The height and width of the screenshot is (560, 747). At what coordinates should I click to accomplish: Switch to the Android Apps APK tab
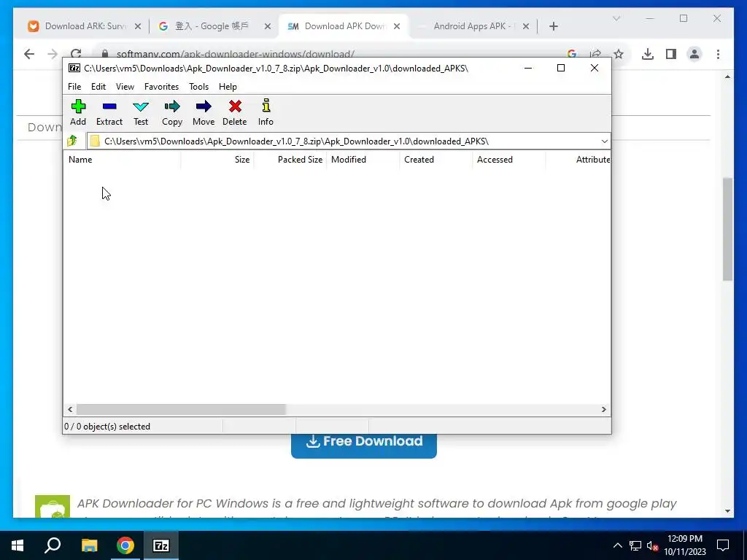[x=474, y=26]
